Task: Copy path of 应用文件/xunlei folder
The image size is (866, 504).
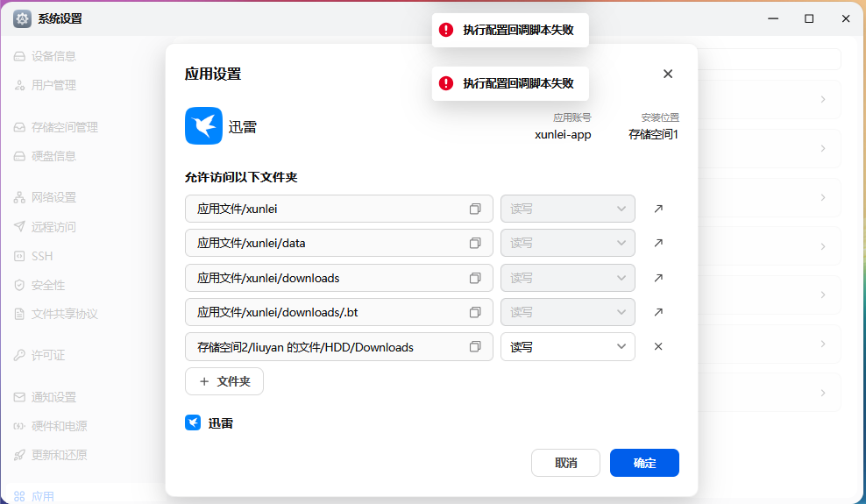Action: [475, 209]
